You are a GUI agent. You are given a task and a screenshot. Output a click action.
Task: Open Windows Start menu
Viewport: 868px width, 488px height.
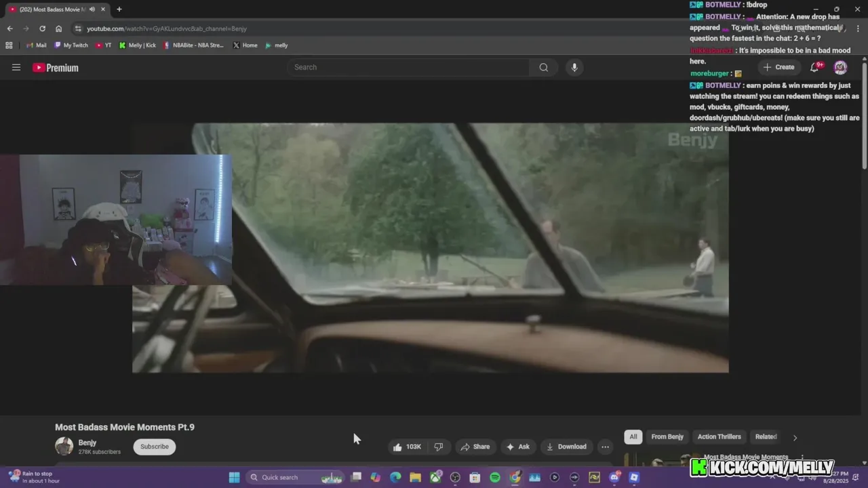[x=234, y=477]
